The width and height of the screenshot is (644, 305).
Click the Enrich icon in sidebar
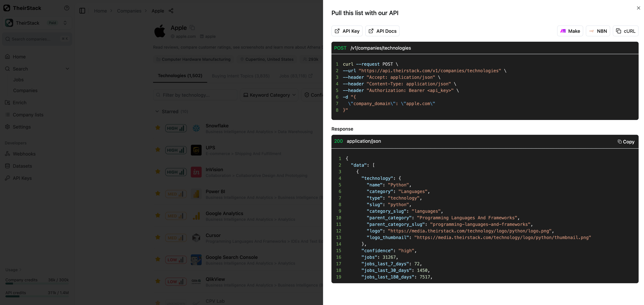click(7, 102)
